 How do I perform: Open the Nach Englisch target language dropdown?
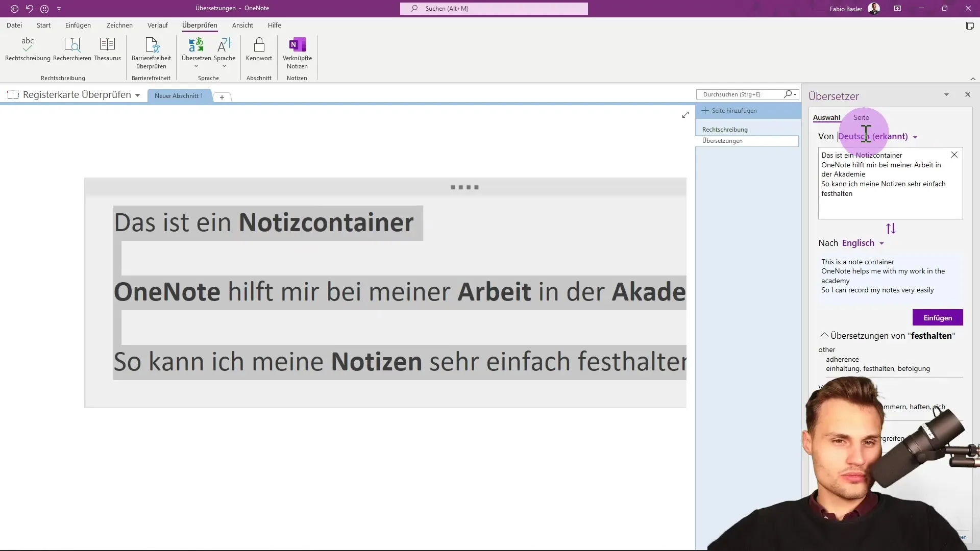click(863, 243)
